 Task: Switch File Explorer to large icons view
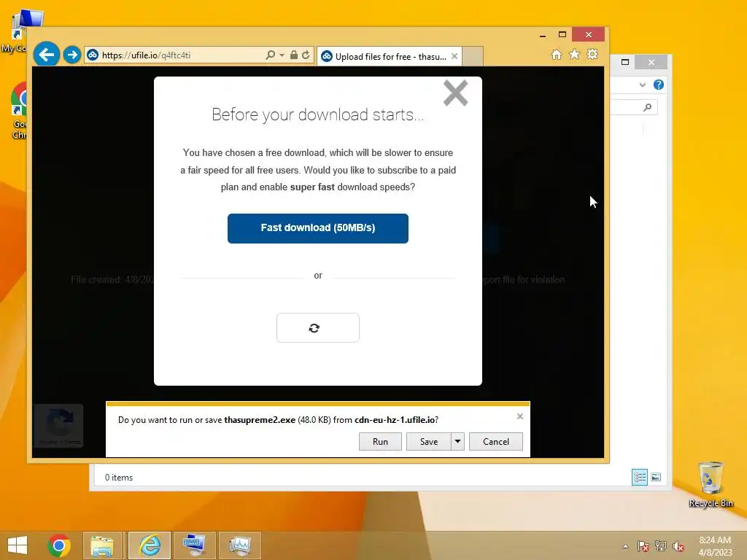pyautogui.click(x=656, y=477)
